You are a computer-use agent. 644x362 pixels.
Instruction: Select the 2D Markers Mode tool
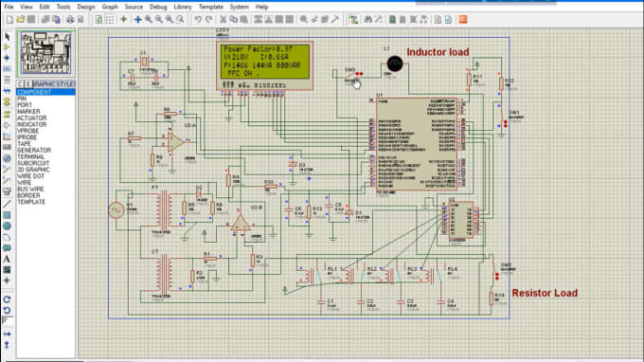pos(7,281)
